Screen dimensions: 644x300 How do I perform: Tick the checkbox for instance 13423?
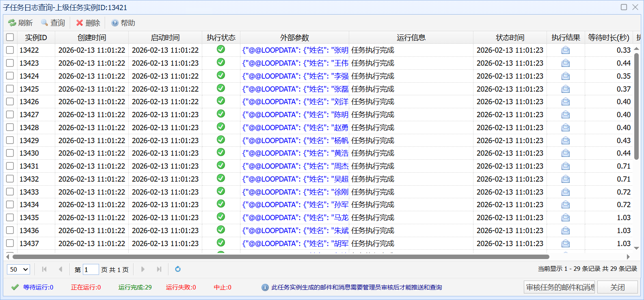tap(10, 63)
